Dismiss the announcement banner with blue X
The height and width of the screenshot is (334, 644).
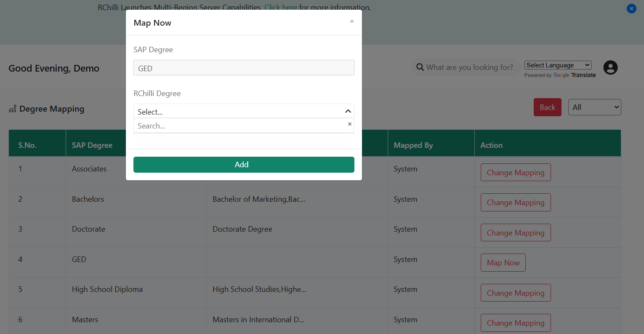[x=631, y=8]
